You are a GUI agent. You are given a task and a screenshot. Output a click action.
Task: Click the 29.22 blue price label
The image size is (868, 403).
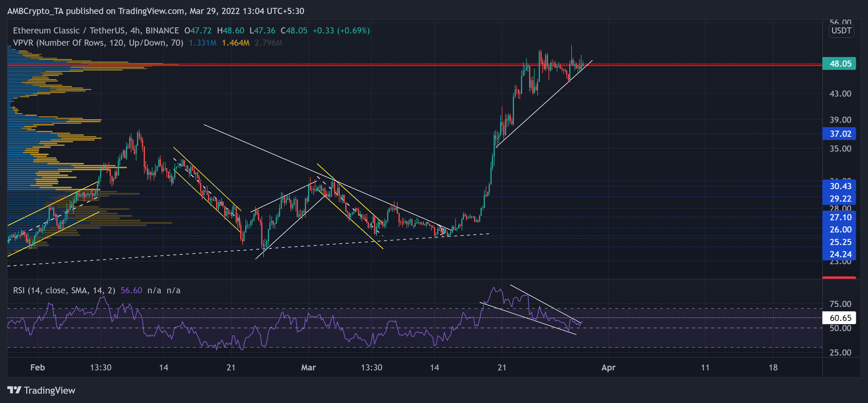839,198
